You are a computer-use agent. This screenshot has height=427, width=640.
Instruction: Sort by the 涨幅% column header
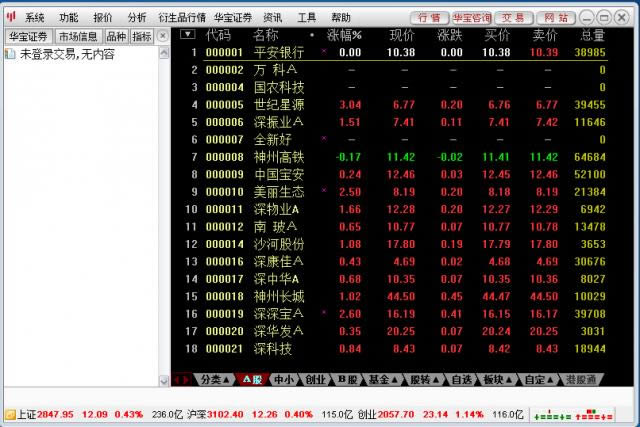344,35
